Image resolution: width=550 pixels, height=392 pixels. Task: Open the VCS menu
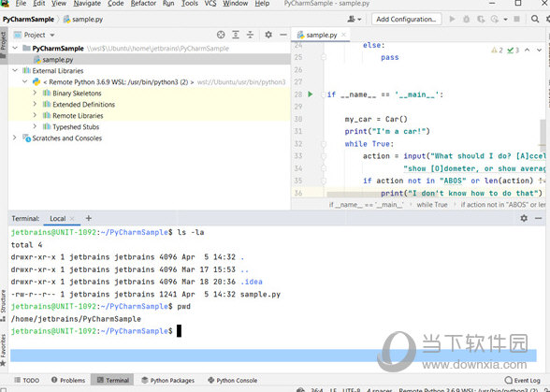pos(210,4)
